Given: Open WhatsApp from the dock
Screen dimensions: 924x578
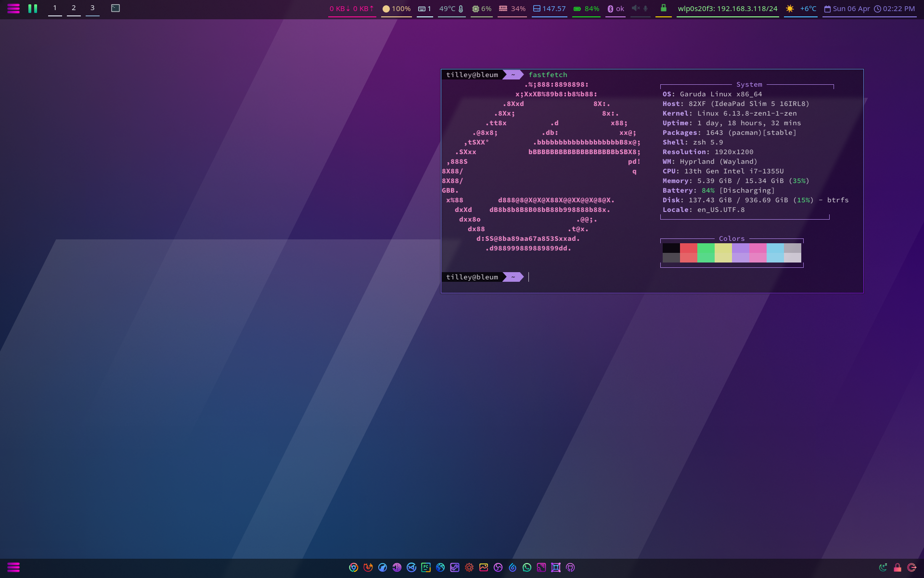Looking at the screenshot, I should (527, 567).
